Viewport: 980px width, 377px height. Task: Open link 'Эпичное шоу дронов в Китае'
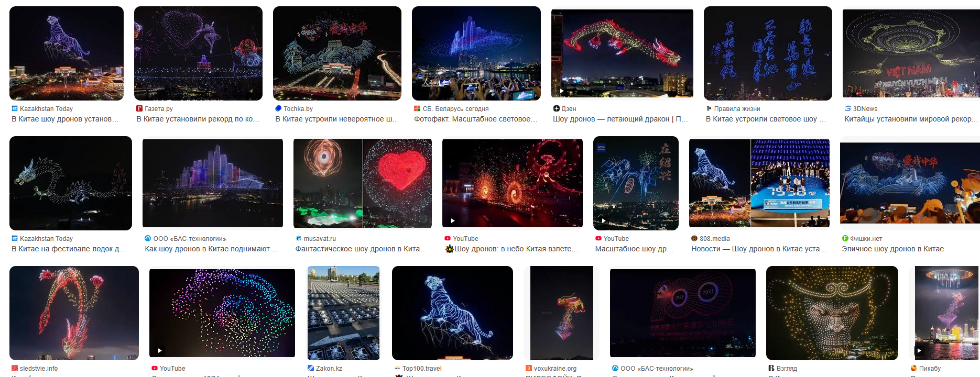(893, 249)
